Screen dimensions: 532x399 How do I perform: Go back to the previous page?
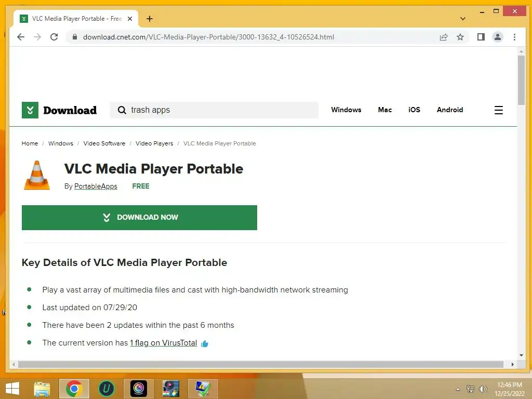click(21, 37)
